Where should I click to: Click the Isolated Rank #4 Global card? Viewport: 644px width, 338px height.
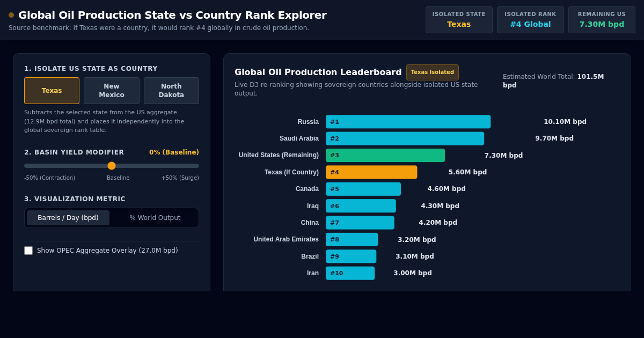point(530,20)
